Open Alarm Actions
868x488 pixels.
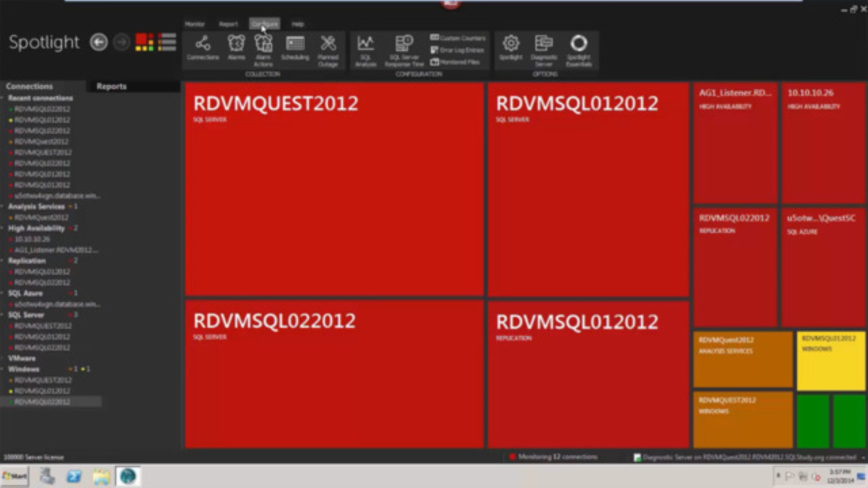tap(263, 47)
